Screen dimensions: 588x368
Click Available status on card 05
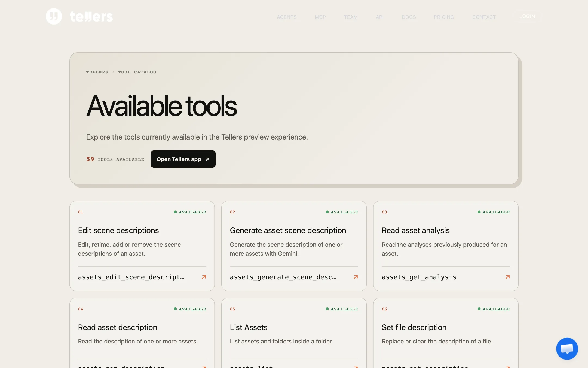tap(342, 309)
